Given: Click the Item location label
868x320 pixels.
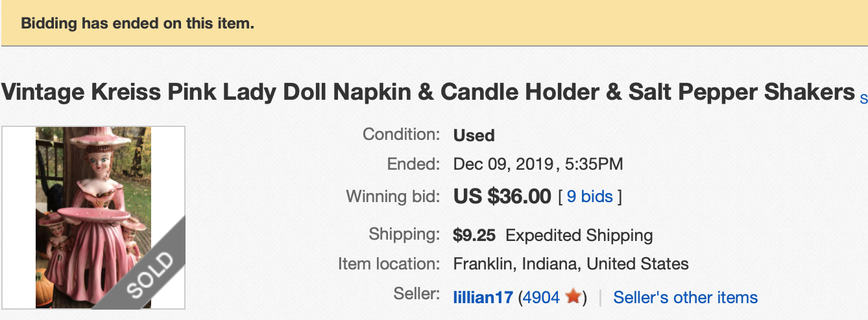Looking at the screenshot, I should tap(389, 264).
